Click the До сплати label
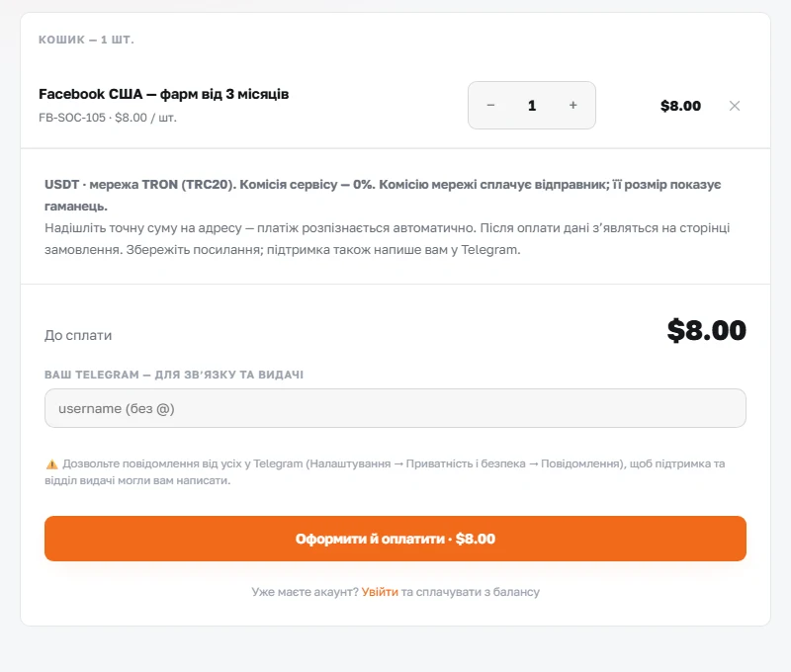Image resolution: width=791 pixels, height=672 pixels. [x=78, y=335]
